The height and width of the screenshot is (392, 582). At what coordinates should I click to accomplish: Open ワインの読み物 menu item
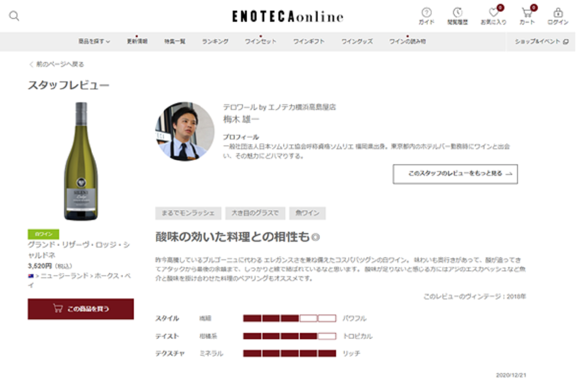pos(407,42)
